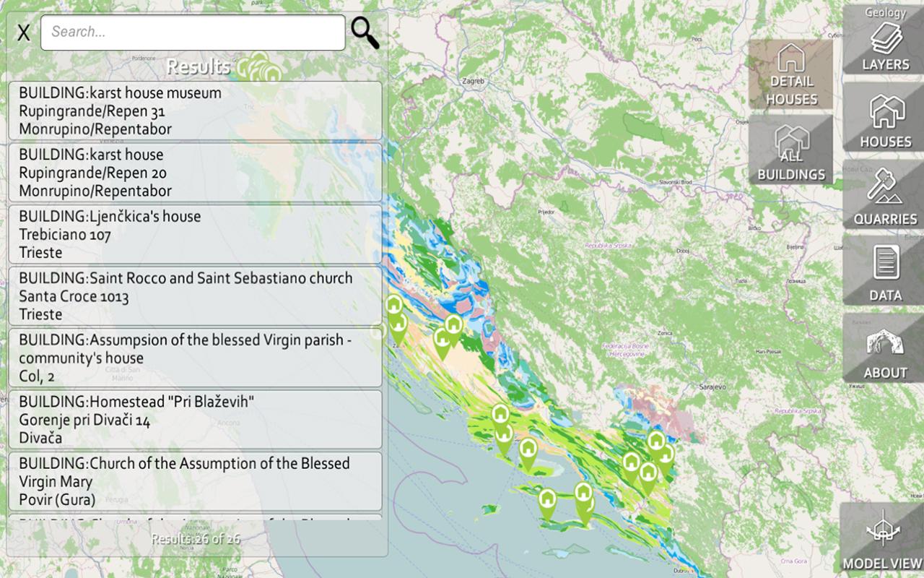Run the search with the magnifier icon
Screen dimensions: 924x578
click(365, 33)
